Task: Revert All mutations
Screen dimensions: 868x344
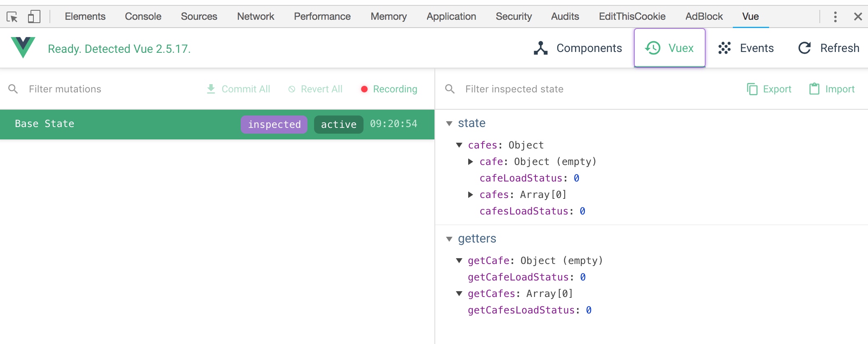Action: point(315,89)
